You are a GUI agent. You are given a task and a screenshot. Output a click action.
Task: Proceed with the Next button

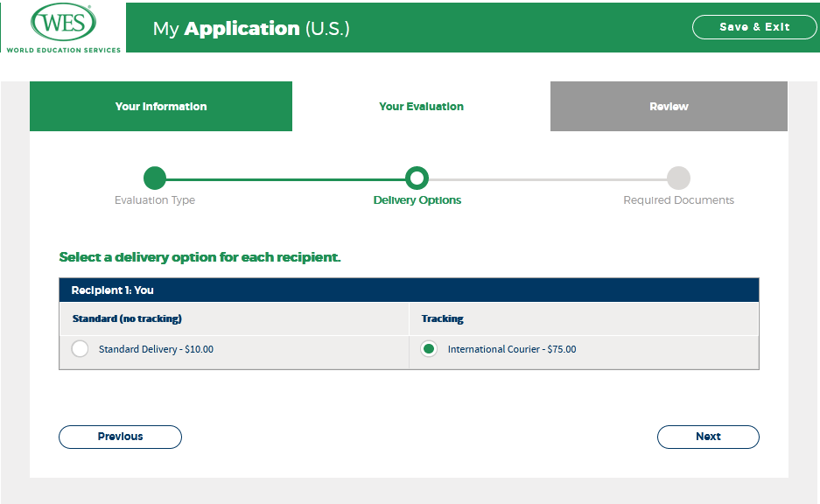click(x=708, y=437)
